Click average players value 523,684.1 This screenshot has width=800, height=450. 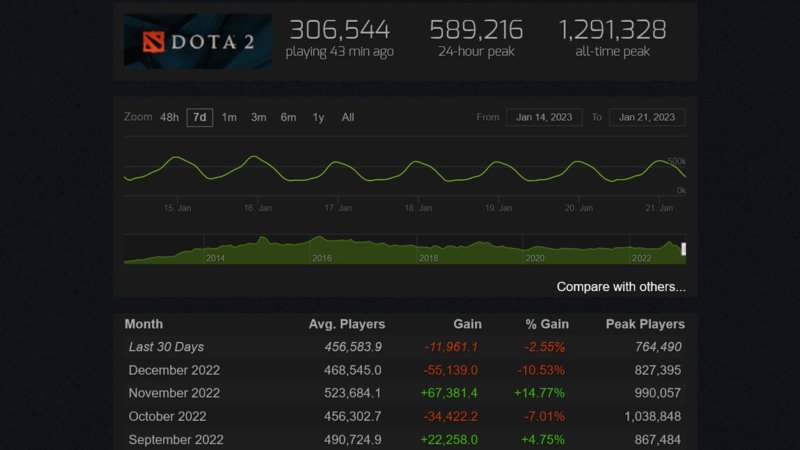[353, 393]
